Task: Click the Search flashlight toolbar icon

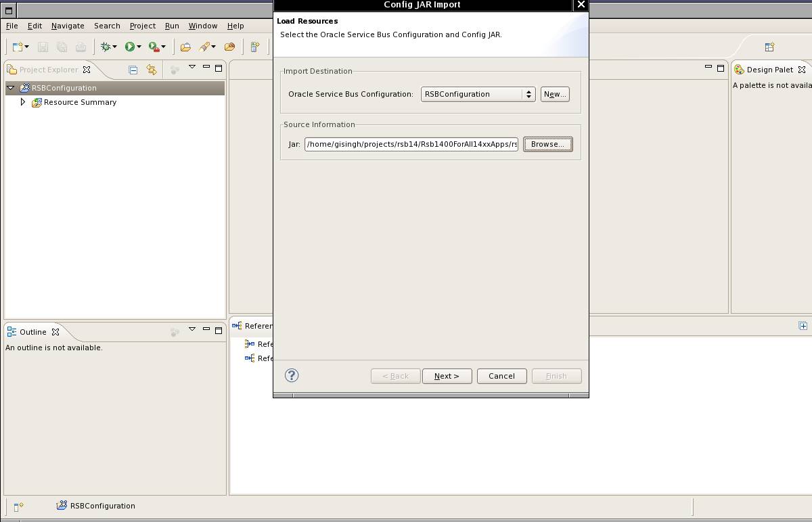Action: (204, 47)
